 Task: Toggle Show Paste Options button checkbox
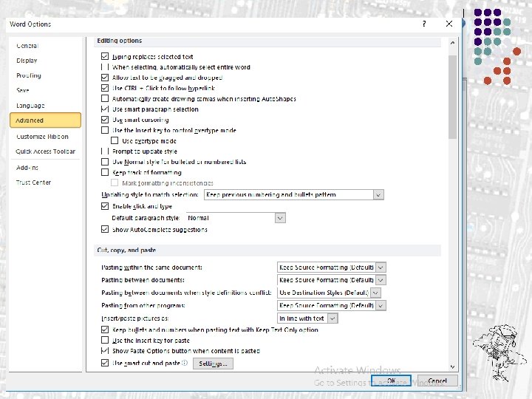105,350
